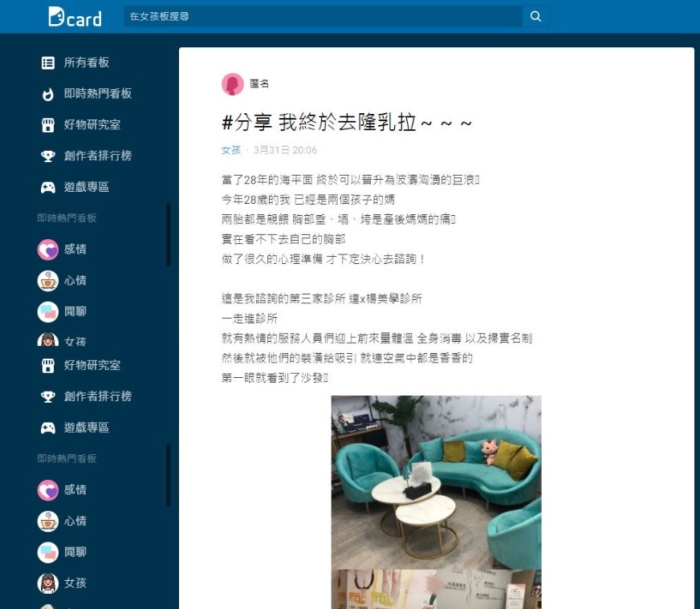Open the first 創作者排行榜 trophy icon

[48, 156]
